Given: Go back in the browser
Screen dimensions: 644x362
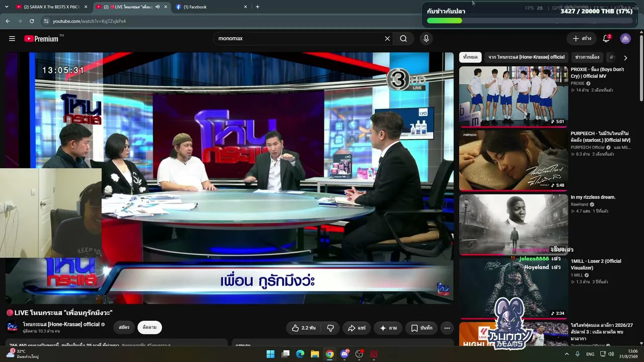Looking at the screenshot, I should (8, 21).
